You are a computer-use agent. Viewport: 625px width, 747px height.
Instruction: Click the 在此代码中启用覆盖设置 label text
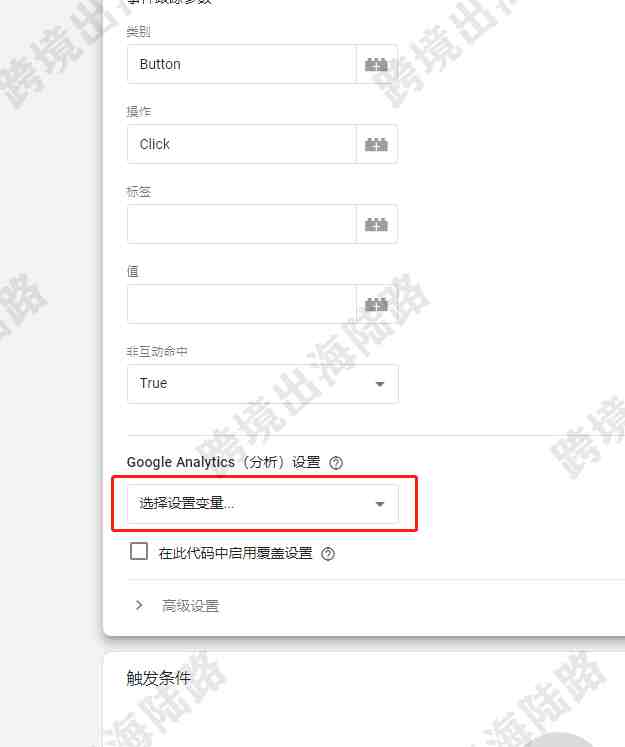235,553
